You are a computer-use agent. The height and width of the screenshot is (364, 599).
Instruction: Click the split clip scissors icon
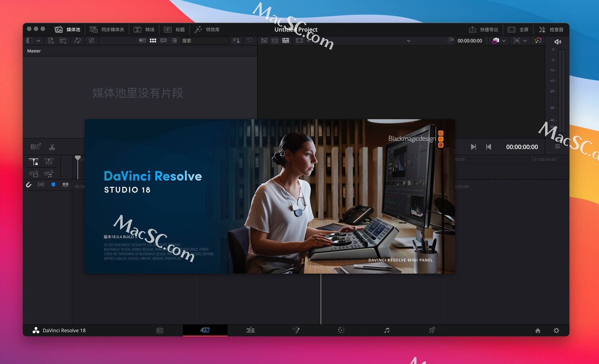click(x=52, y=147)
